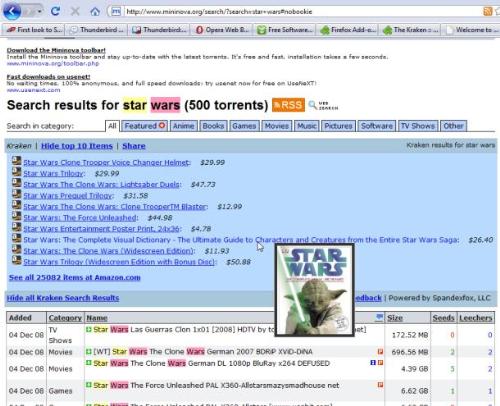This screenshot has width=500, height=406.
Task: Open 'Star Wars Trilogy (Widescreen Edition with Bonus Disc)'
Action: (x=120, y=262)
